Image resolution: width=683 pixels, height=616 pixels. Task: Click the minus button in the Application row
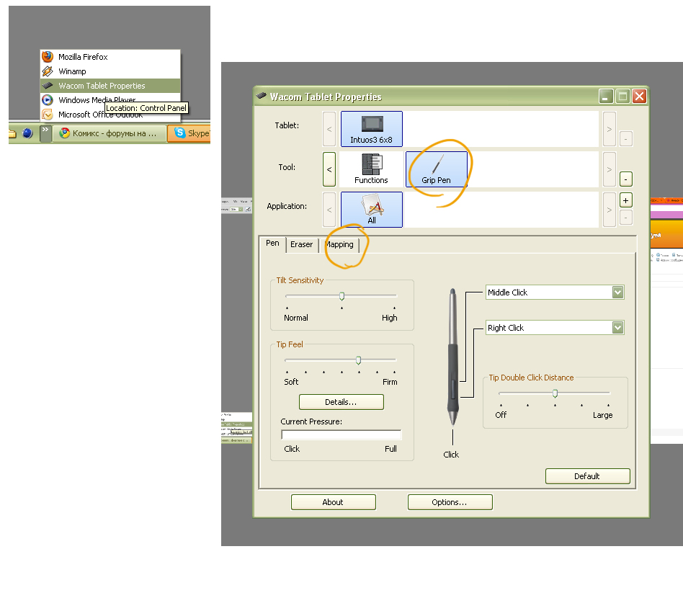(626, 217)
